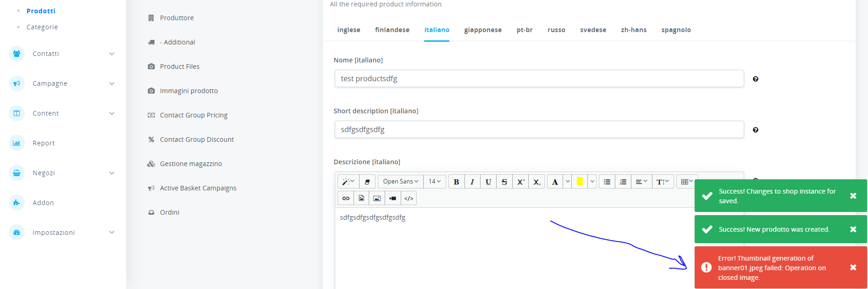Viewport: 868px width, 289px height.
Task: Expand the Impostazioni menu chevron
Action: point(112,233)
